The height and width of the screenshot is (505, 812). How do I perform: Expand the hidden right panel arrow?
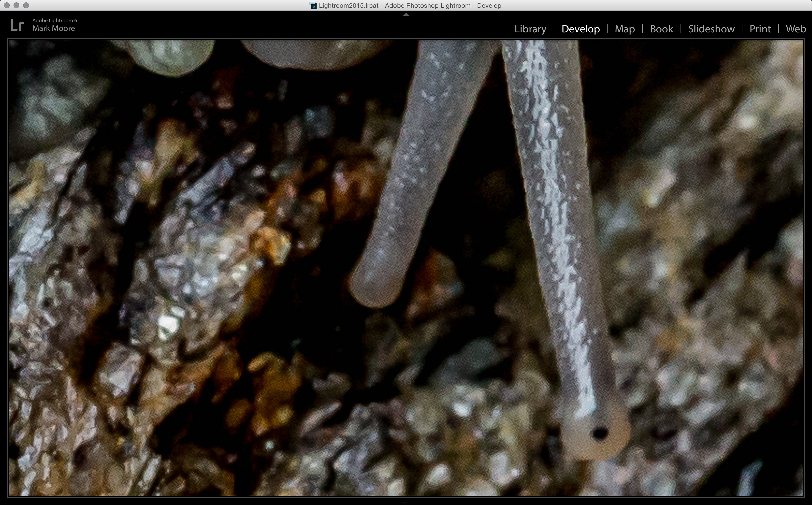coord(809,268)
